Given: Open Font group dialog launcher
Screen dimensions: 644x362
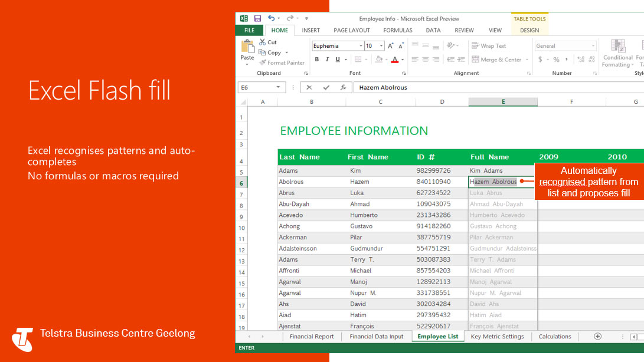Looking at the screenshot, I should tap(404, 74).
